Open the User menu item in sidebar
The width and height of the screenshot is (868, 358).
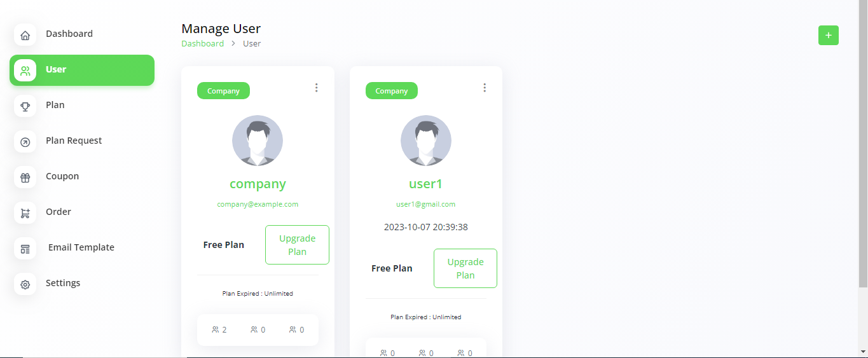click(82, 70)
